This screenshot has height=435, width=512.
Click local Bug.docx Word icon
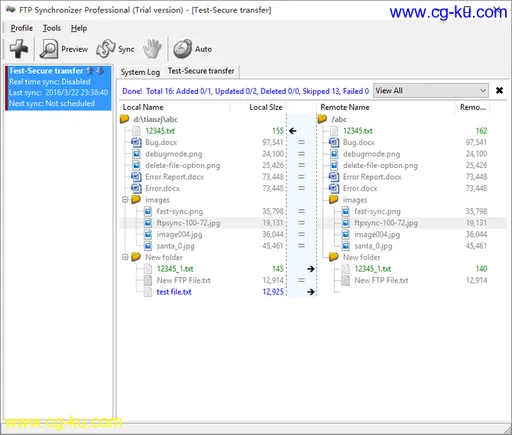136,142
